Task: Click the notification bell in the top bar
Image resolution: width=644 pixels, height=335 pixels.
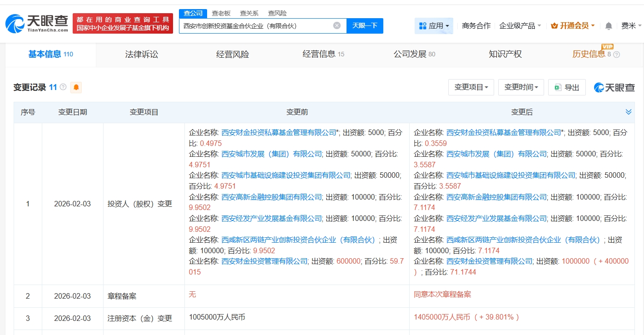Action: pyautogui.click(x=609, y=26)
